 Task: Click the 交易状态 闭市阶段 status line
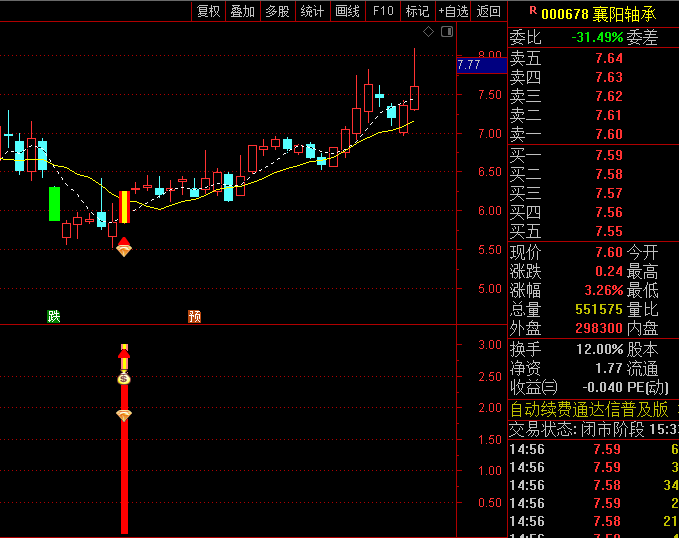(593, 430)
